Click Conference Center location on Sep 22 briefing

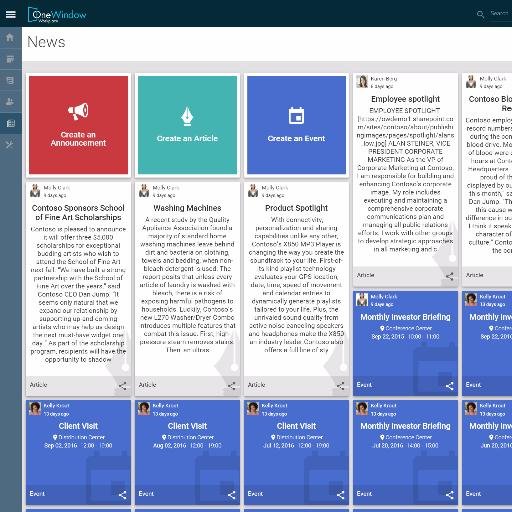406,328
